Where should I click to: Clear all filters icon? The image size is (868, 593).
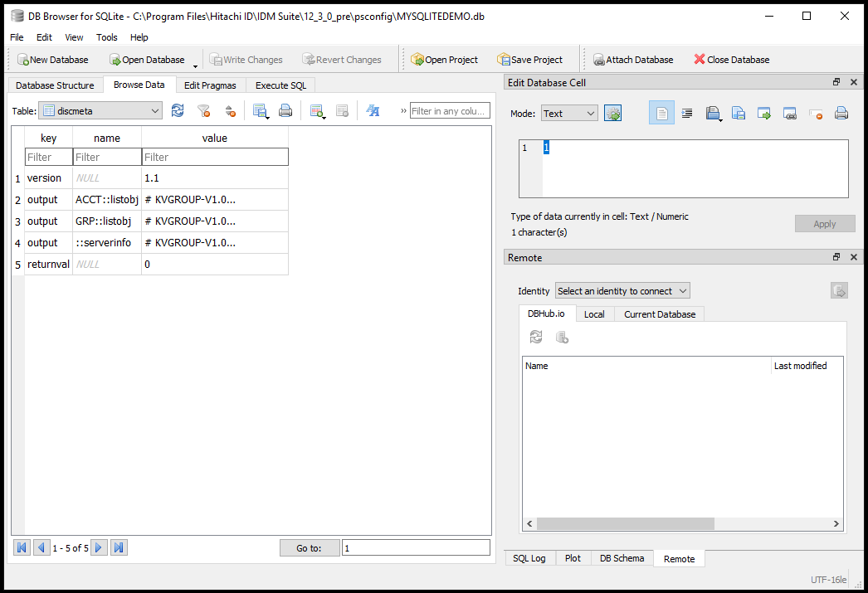[x=203, y=110]
